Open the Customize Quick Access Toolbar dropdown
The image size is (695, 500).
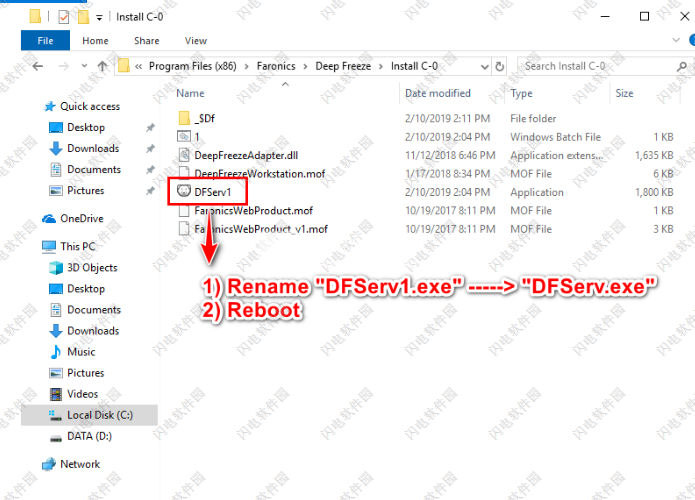[x=99, y=18]
